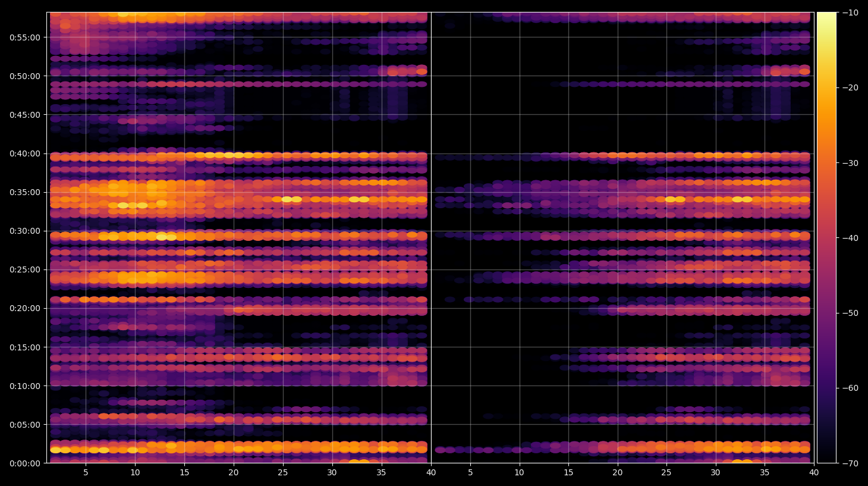Select x-axis label 40 under right heatmap's end
Viewport: 868px width, 486px height.
pyautogui.click(x=814, y=473)
